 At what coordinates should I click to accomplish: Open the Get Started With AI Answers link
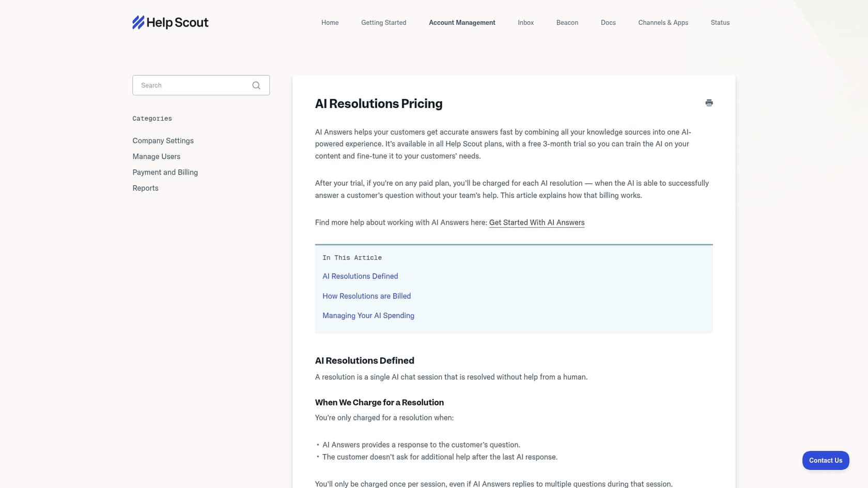[x=536, y=222]
